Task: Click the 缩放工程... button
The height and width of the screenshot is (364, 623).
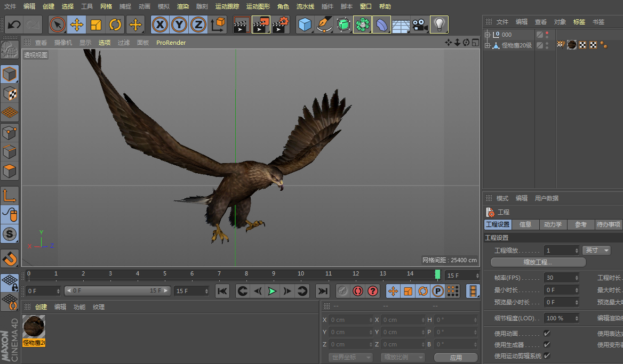Action: [538, 262]
